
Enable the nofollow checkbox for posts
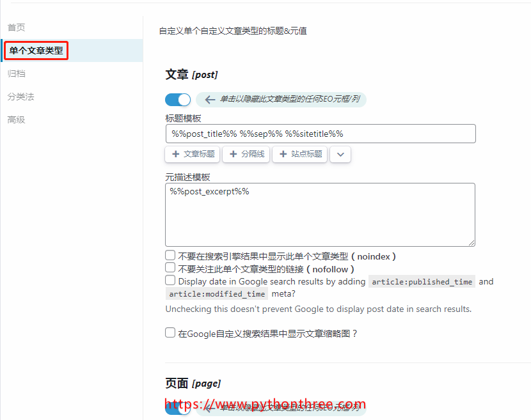tap(170, 268)
